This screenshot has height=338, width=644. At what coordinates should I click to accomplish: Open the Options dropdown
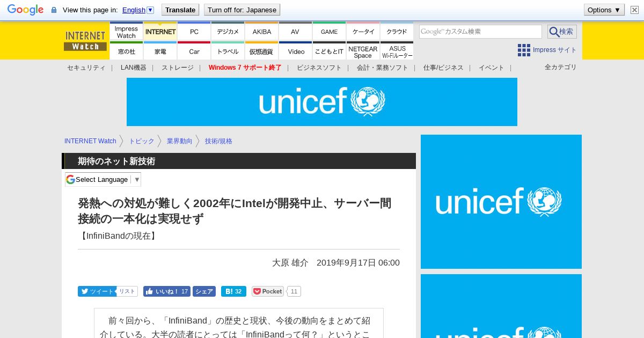coord(604,10)
